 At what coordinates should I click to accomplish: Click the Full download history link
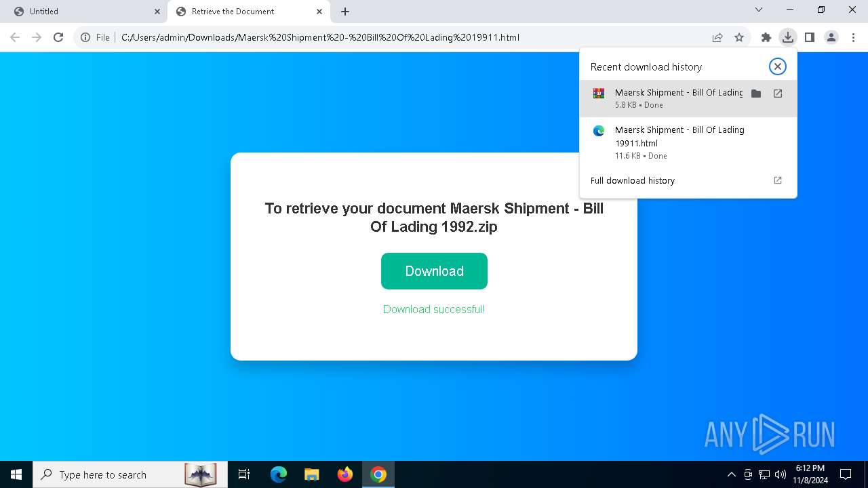coord(632,180)
